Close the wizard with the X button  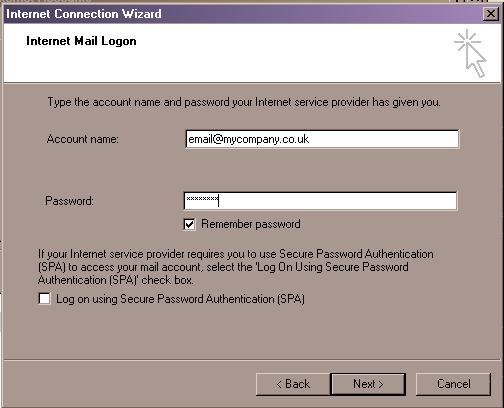click(490, 14)
